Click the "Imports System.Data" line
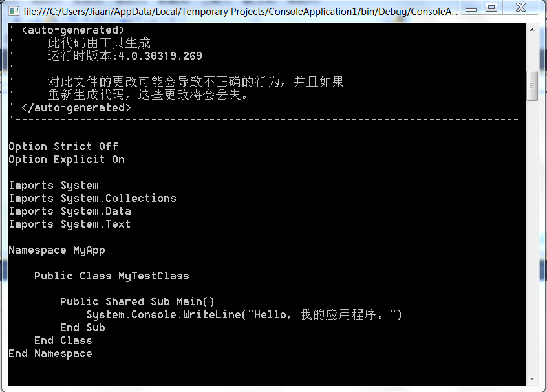The width and height of the screenshot is (547, 392). 70,212
